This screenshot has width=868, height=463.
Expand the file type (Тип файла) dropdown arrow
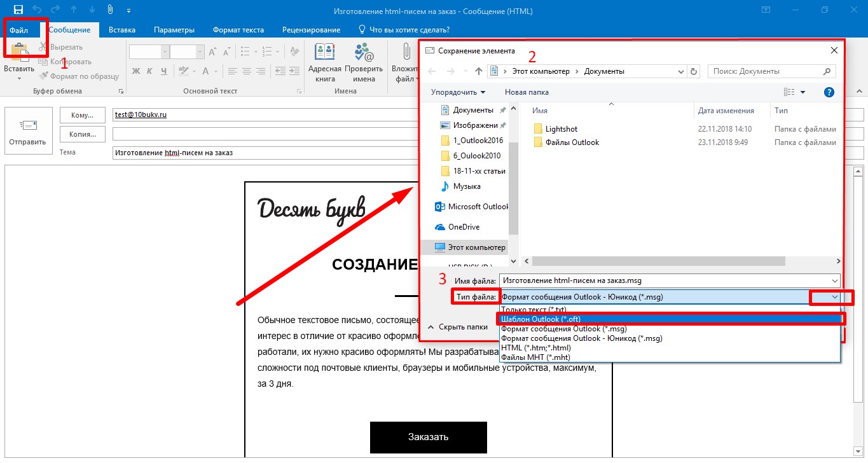click(x=834, y=297)
